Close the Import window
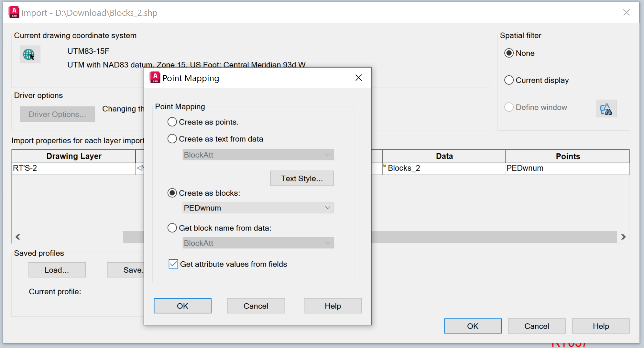Image resolution: width=644 pixels, height=348 pixels. pyautogui.click(x=626, y=12)
